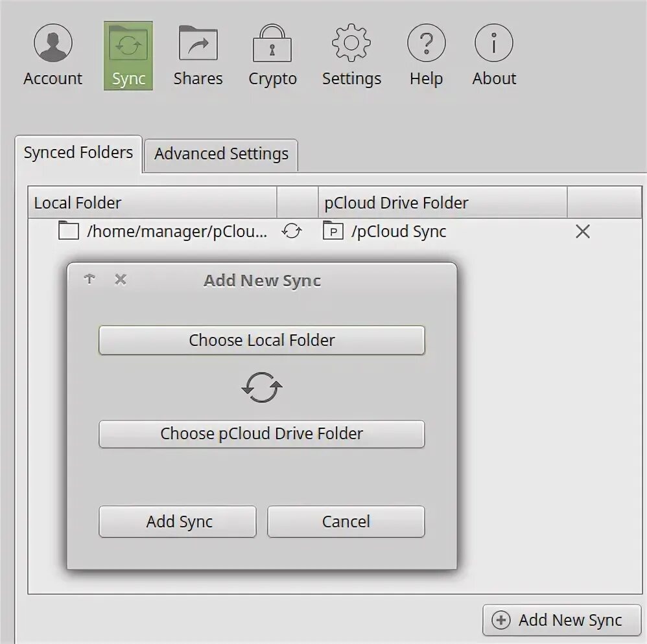Click the sync arrows icon in the dialog
The height and width of the screenshot is (644, 647).
pos(262,387)
